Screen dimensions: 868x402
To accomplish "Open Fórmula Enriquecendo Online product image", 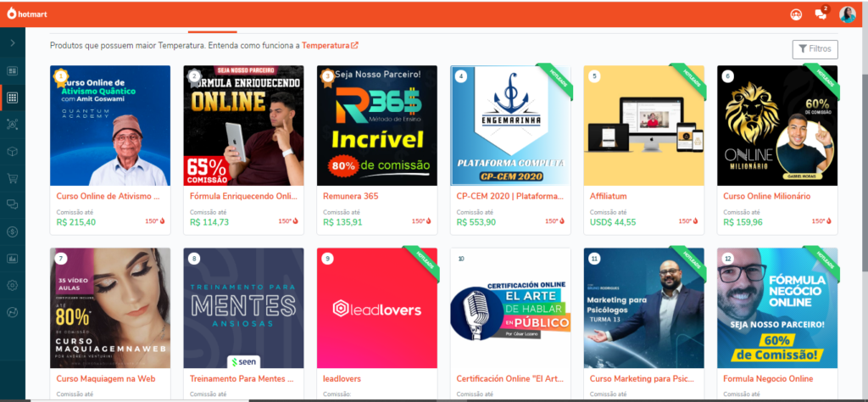I will 243,126.
